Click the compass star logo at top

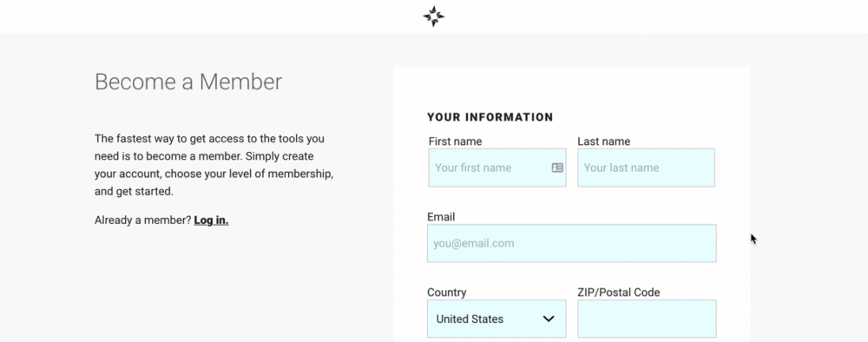click(x=433, y=16)
